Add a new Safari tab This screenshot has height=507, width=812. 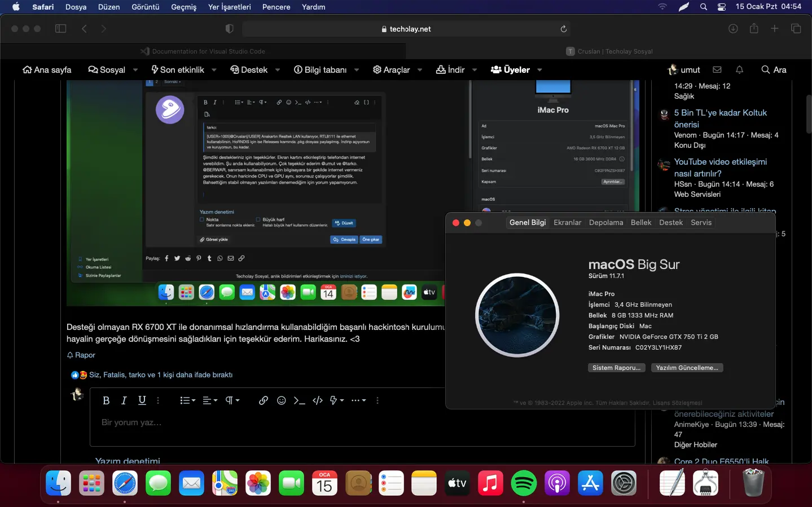[775, 29]
